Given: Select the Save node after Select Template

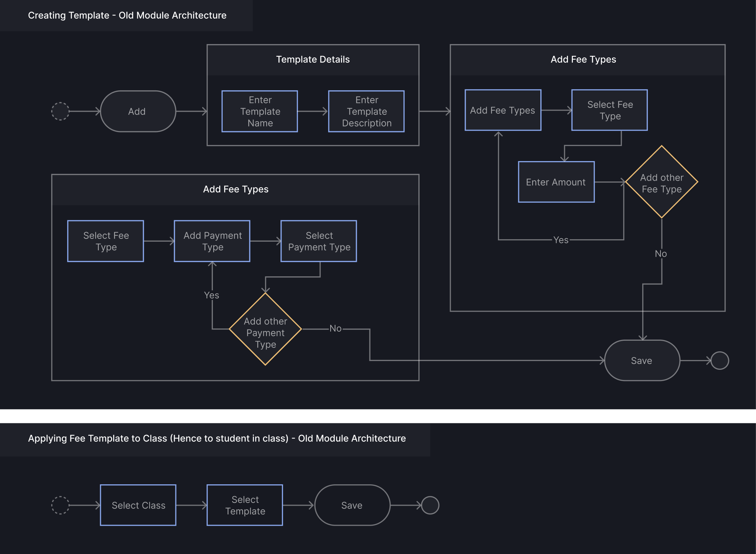Looking at the screenshot, I should click(x=352, y=505).
